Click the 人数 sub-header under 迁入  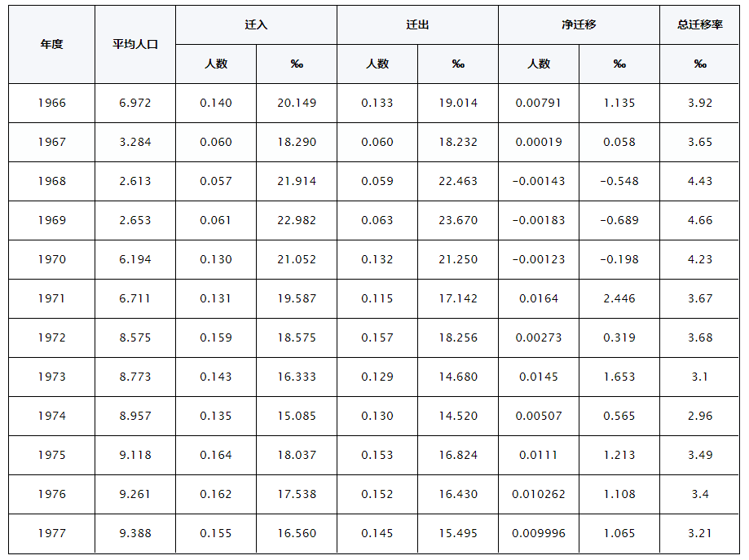point(215,64)
